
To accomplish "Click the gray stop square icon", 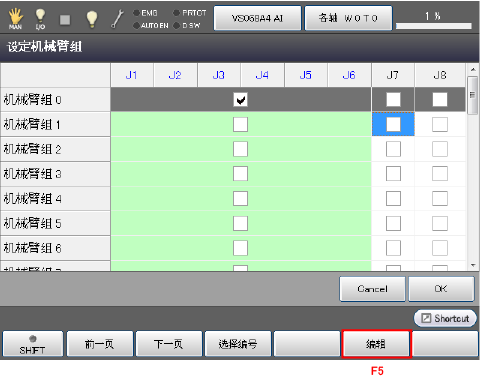I will click(65, 20).
